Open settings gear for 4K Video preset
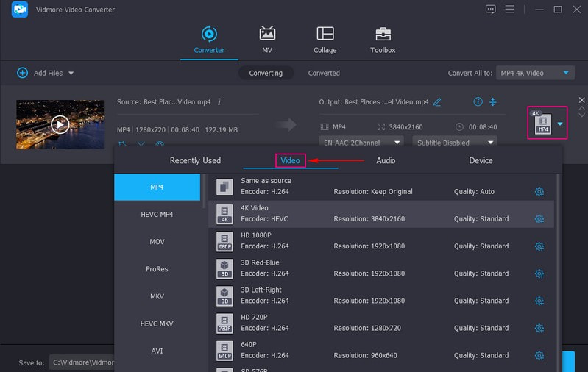Screen dimensions: 588x372 (539, 219)
